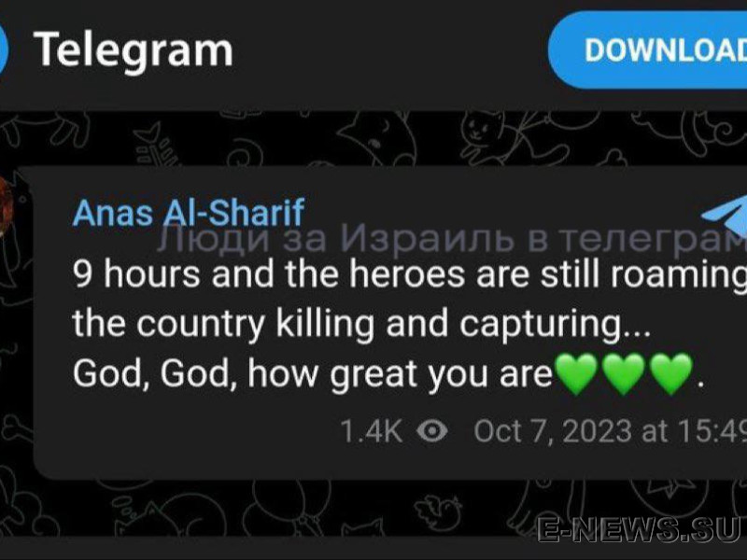
Task: Click the DOWNLOAD button
Action: tap(648, 50)
